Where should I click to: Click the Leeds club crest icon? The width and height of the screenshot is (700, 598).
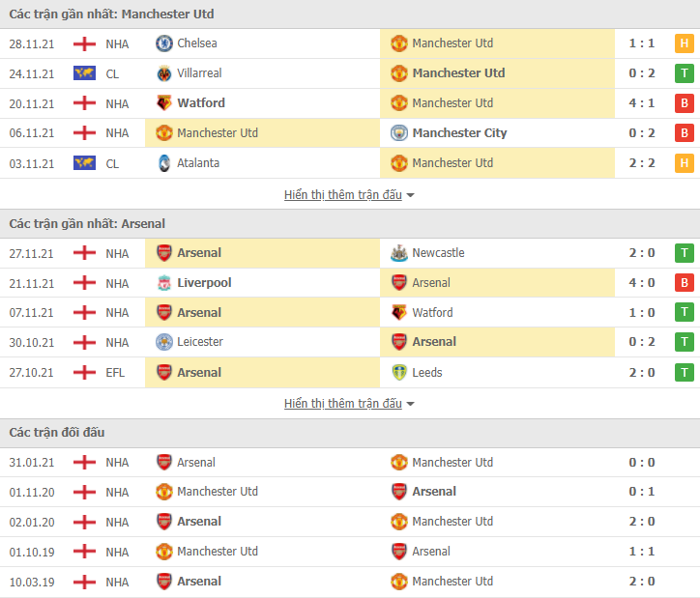click(398, 372)
